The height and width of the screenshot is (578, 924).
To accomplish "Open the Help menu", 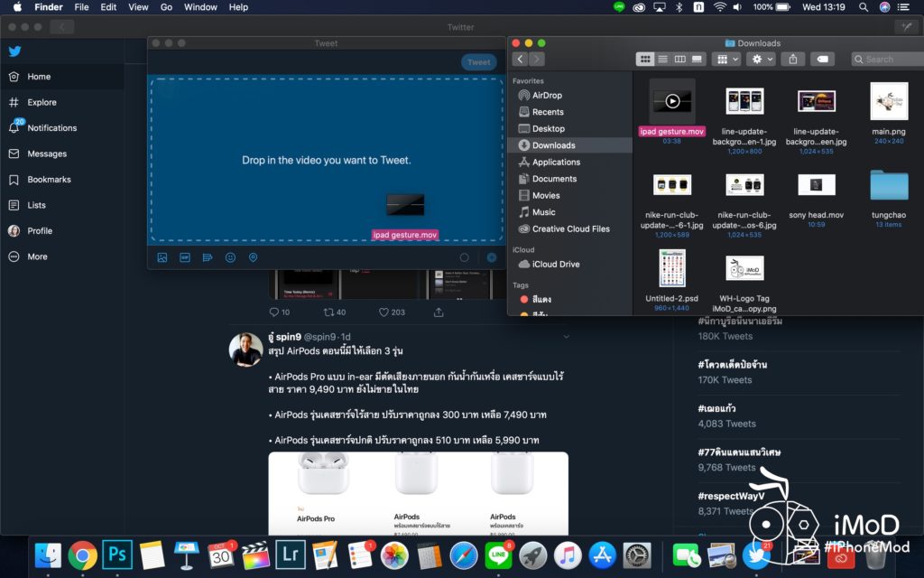I will (238, 7).
